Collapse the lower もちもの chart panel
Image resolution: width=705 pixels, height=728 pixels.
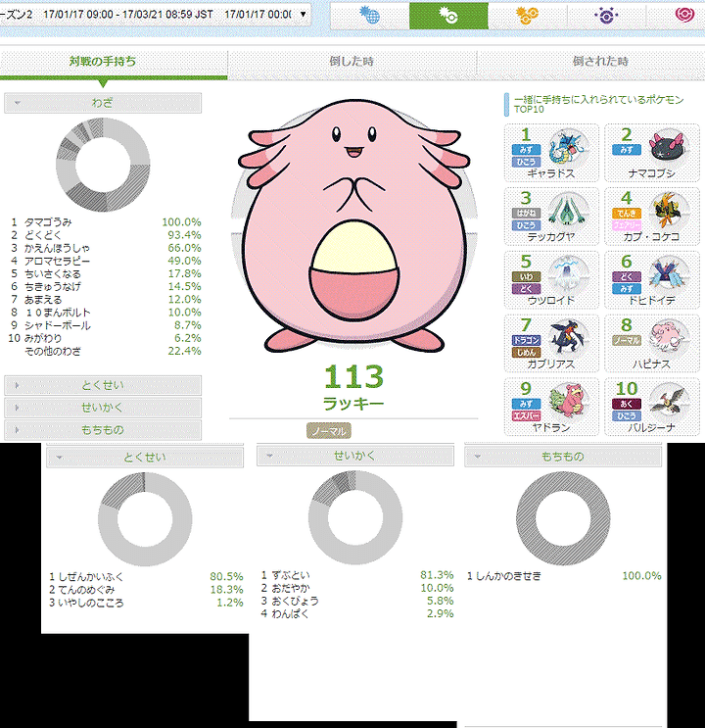click(x=563, y=457)
